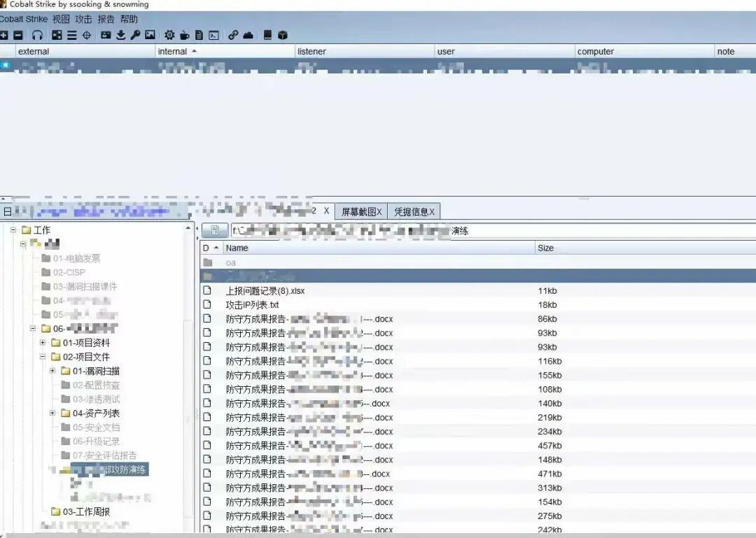The width and height of the screenshot is (756, 538).
Task: Open the 视图 menu
Action: coord(61,20)
